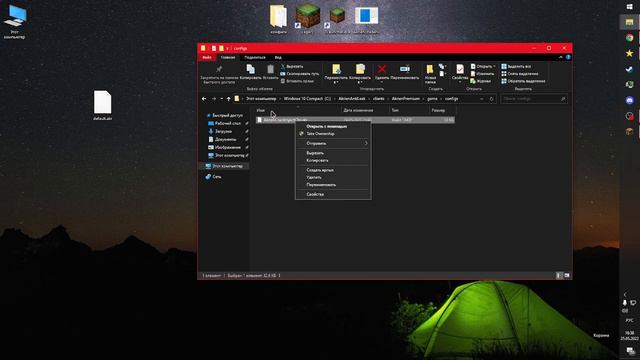Click Изменить in the ribbon Open group
Image resolution: width=640 pixels, height=360 pixels.
pos(482,74)
